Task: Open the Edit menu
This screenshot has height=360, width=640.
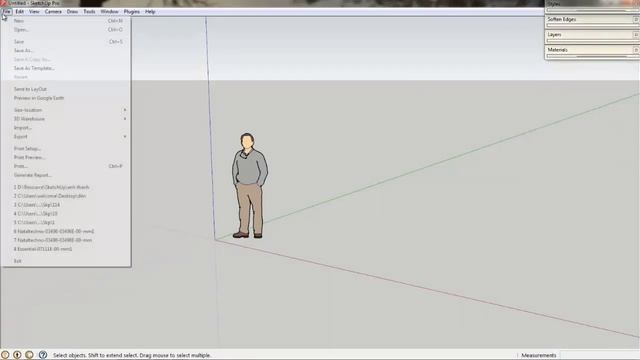Action: pyautogui.click(x=20, y=12)
